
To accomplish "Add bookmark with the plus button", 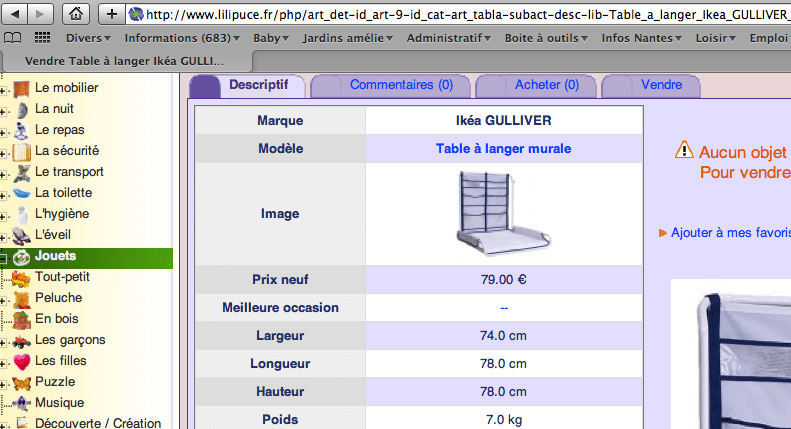I will point(112,14).
